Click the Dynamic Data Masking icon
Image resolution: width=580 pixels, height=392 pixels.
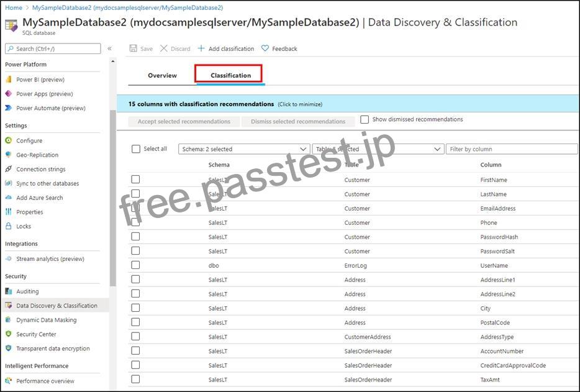tap(9, 319)
